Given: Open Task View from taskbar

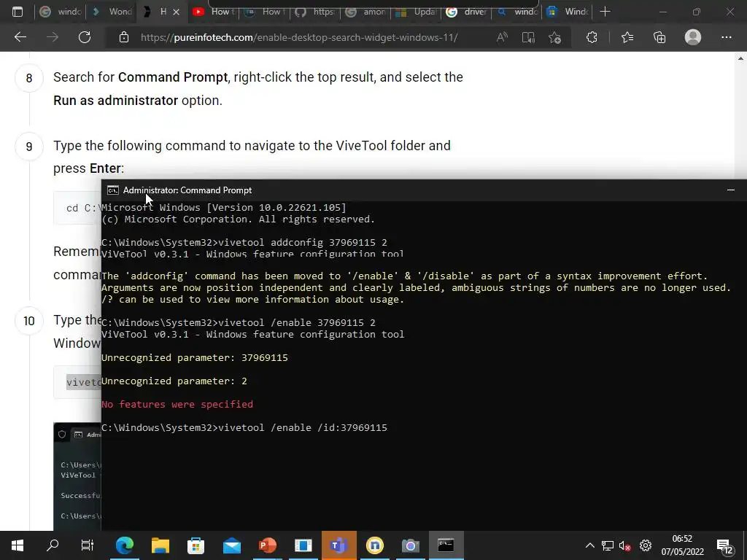Looking at the screenshot, I should coord(88,545).
